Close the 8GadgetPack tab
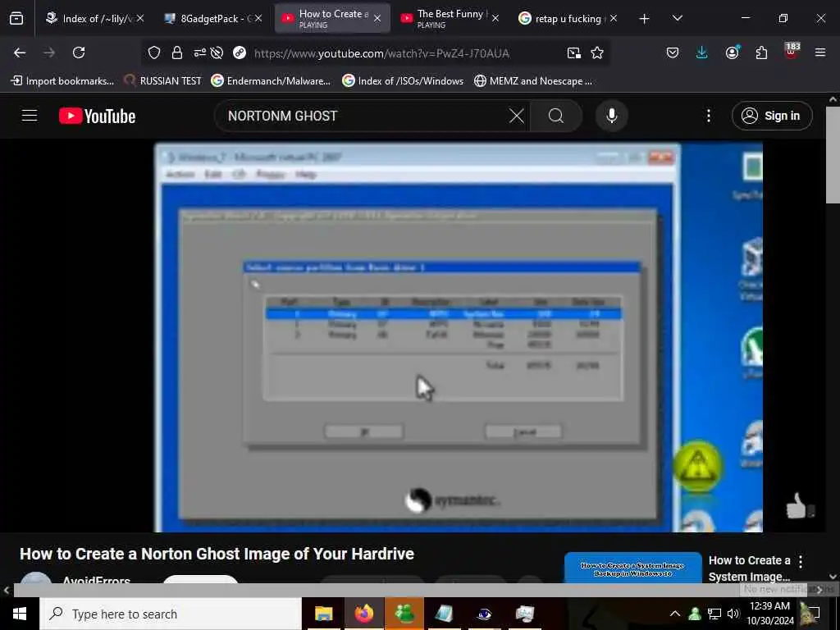 coord(258,18)
